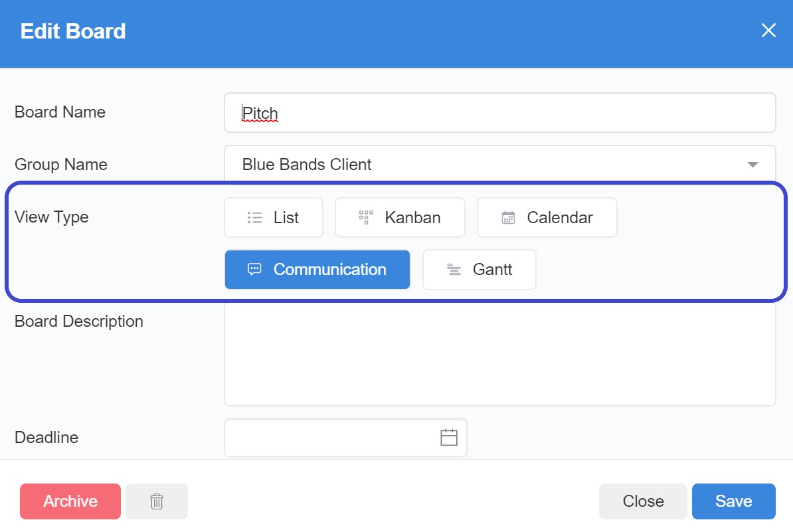Open the Deadline calendar picker icon

[x=448, y=438]
